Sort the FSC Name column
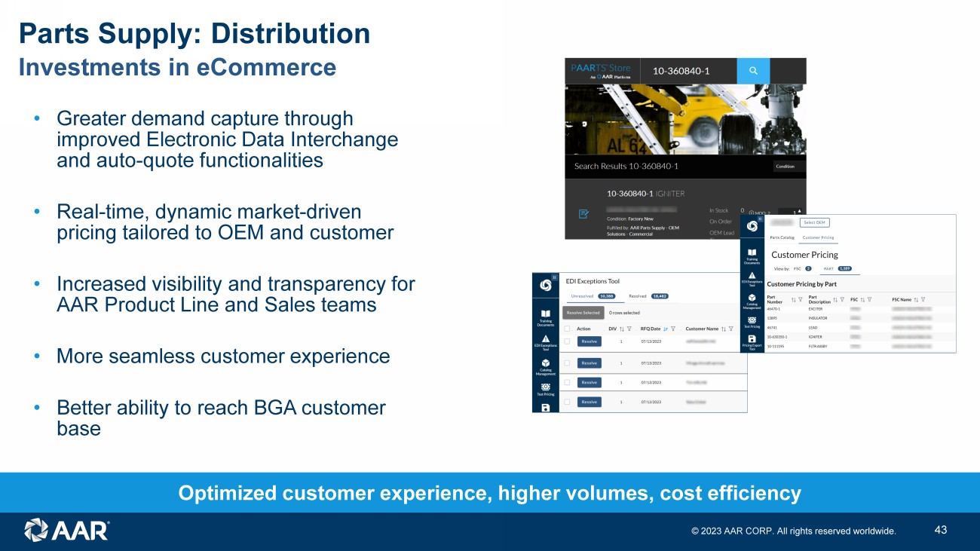This screenshot has width=980, height=551. [916, 299]
